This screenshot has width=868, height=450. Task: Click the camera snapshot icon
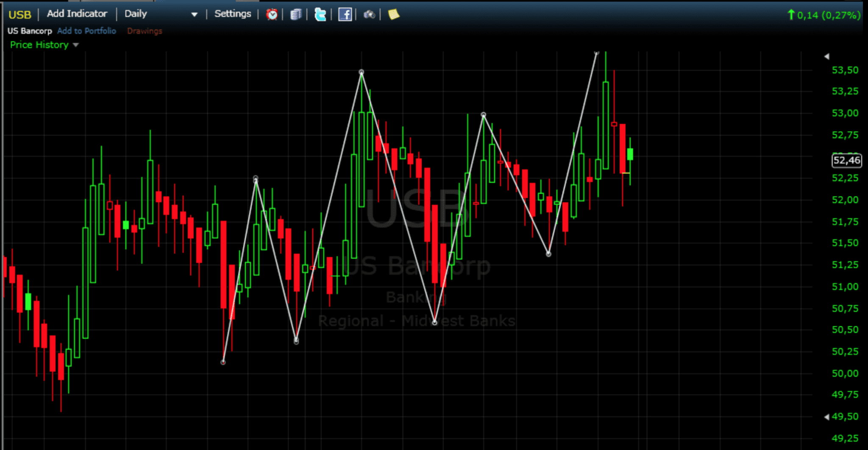tap(369, 15)
